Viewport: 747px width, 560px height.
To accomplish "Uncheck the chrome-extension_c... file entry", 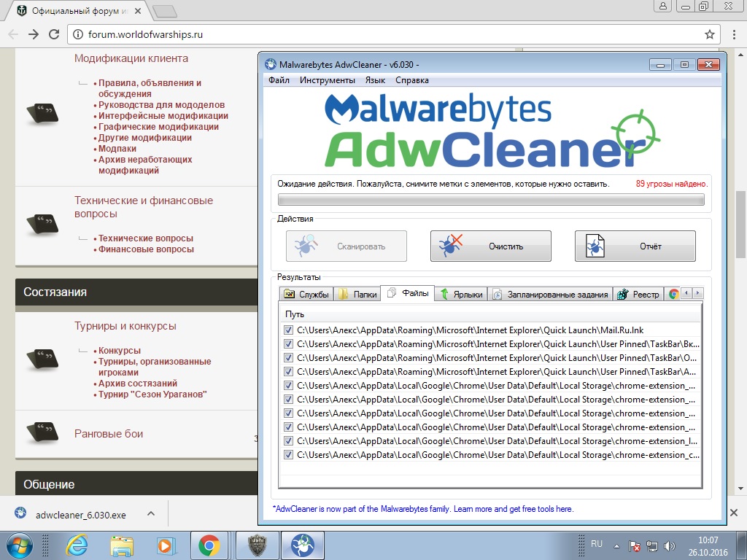I will (288, 455).
